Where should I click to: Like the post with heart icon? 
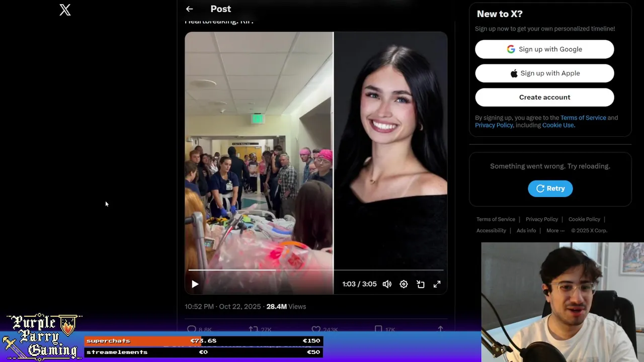coord(316,329)
